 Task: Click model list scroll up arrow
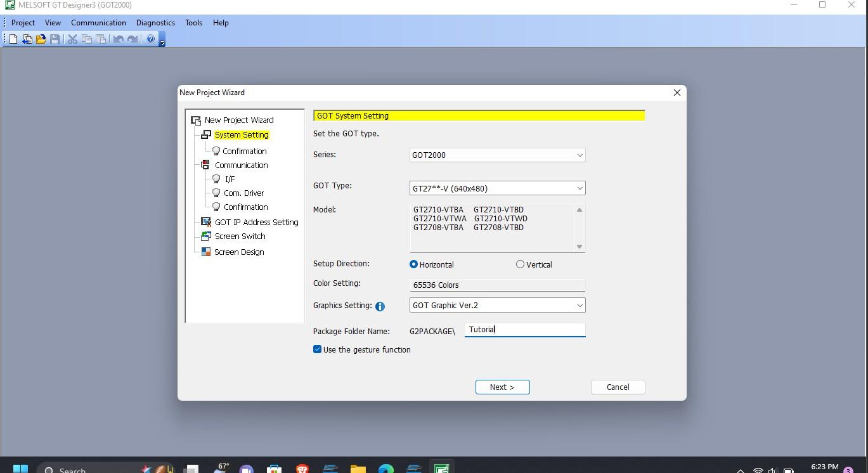tap(579, 210)
